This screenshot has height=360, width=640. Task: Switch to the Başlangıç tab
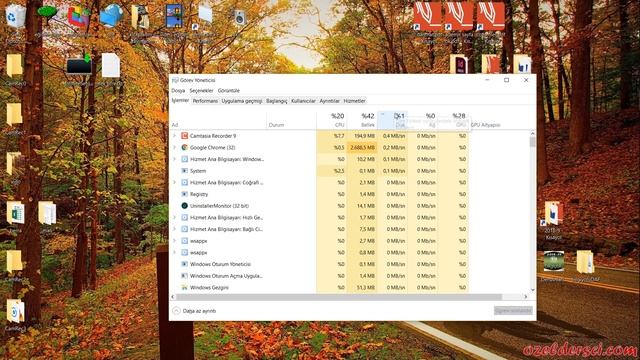[x=276, y=101]
